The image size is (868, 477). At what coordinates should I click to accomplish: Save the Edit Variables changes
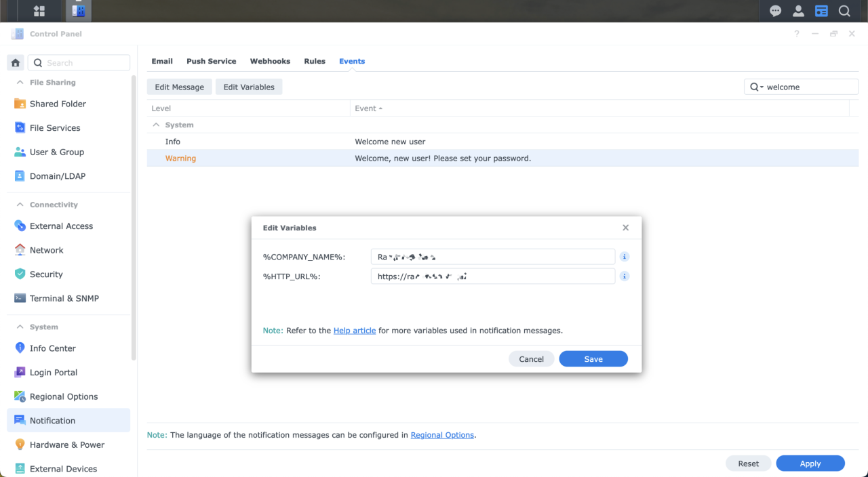point(593,358)
